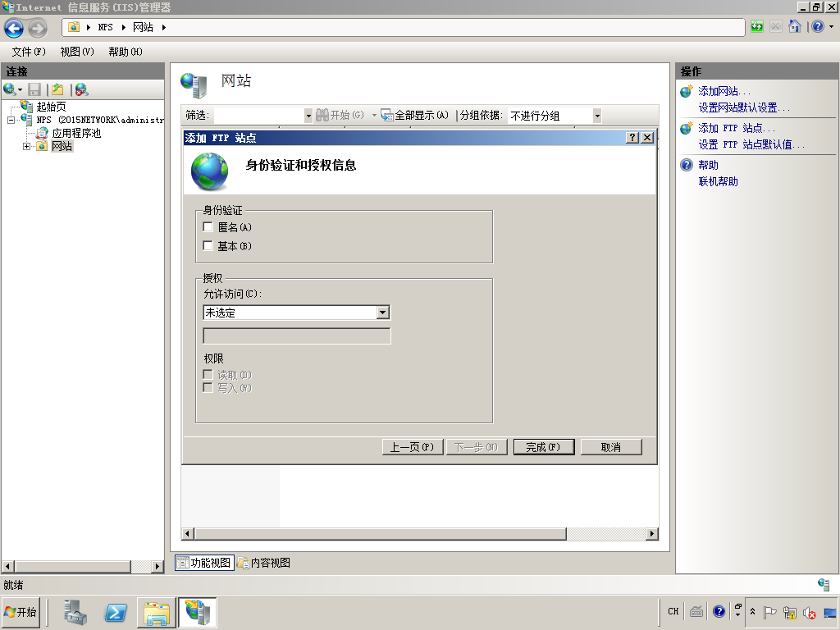The height and width of the screenshot is (630, 840).
Task: Click the main pane horizontal scrollbar thumb
Action: click(x=381, y=533)
